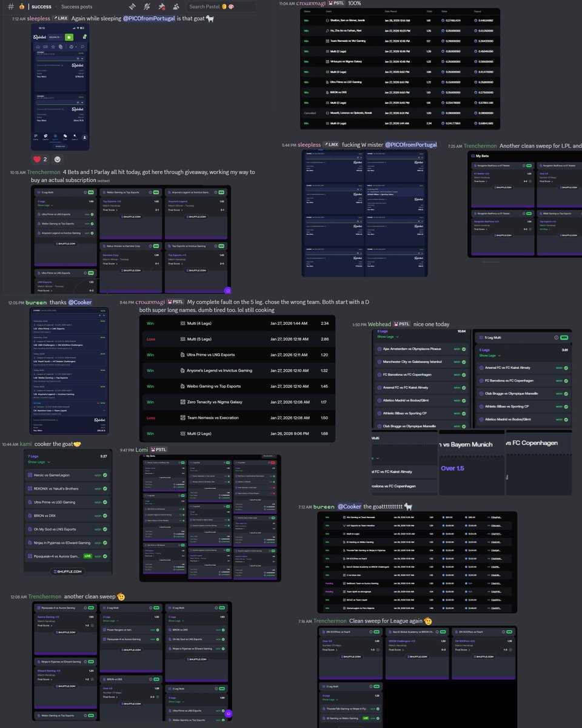582x728 pixels.
Task: Click the hash icon beside the success channel name
Action: point(10,6)
